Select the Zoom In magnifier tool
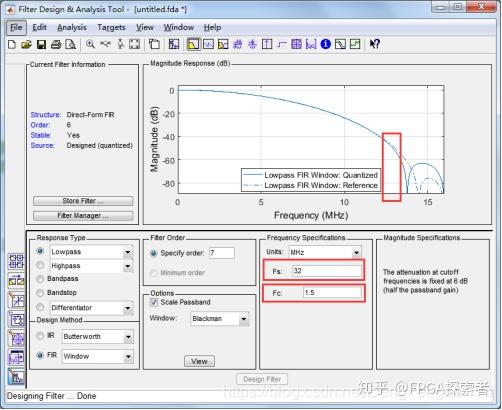 90,44
